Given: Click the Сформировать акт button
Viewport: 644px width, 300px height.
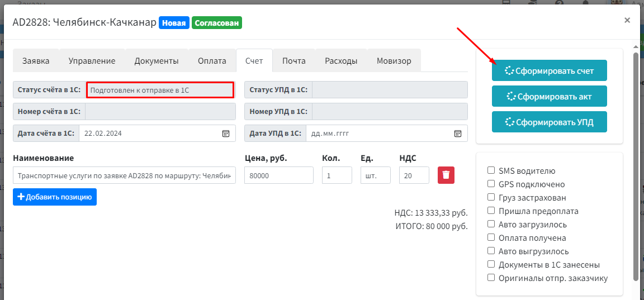Looking at the screenshot, I should (549, 97).
